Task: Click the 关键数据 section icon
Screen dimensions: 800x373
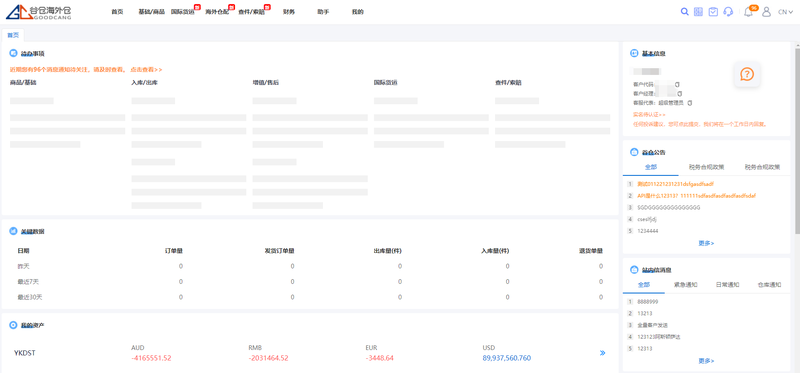Action: [x=13, y=231]
